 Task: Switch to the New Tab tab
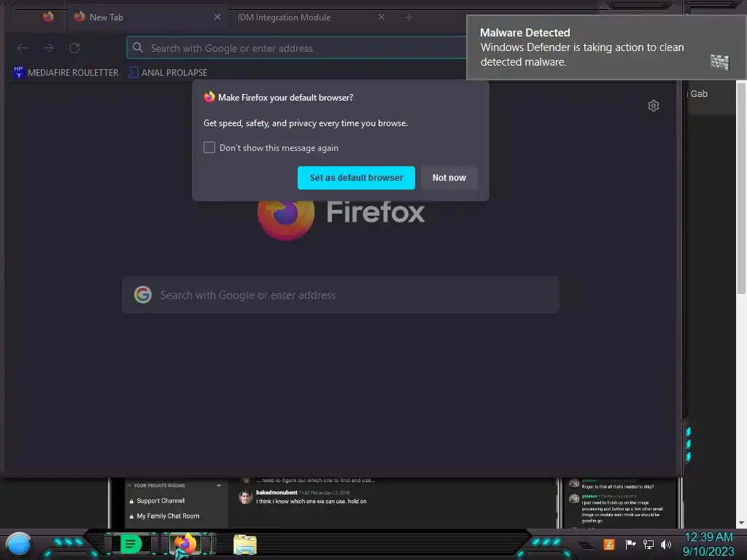click(147, 17)
